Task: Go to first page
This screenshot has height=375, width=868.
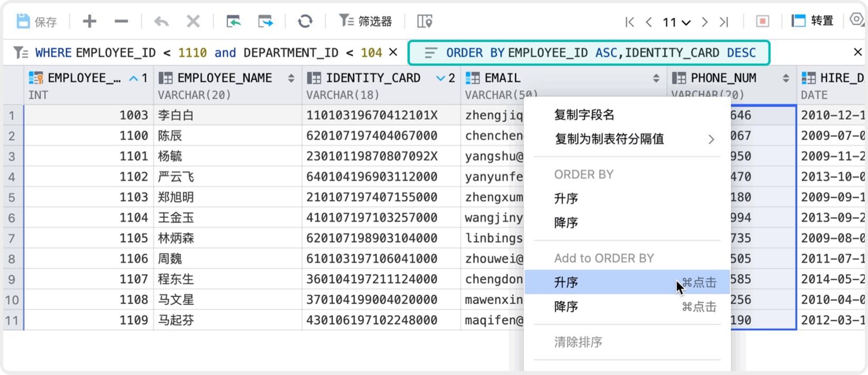Action: (629, 22)
